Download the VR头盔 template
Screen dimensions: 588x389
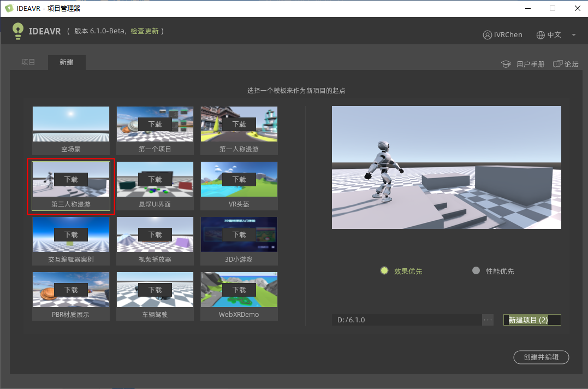239,179
